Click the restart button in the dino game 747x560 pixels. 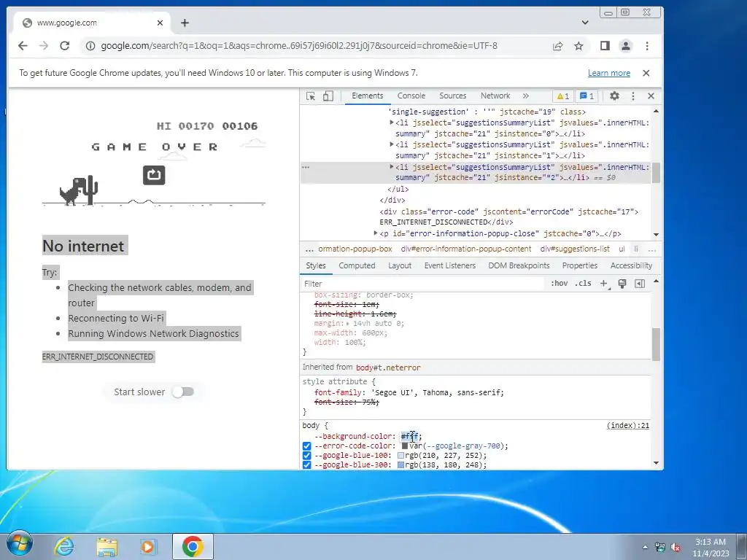point(154,175)
